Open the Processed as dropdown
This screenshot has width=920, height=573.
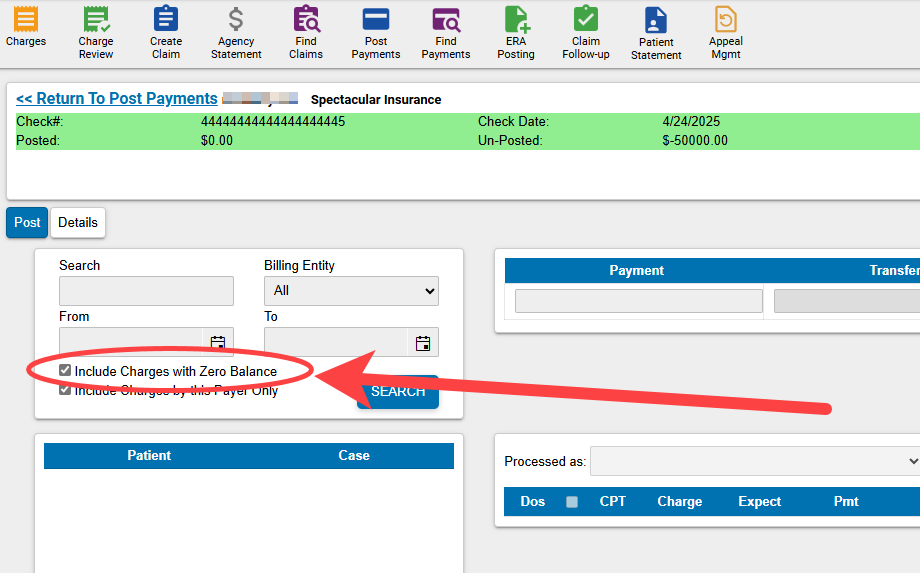coord(755,461)
